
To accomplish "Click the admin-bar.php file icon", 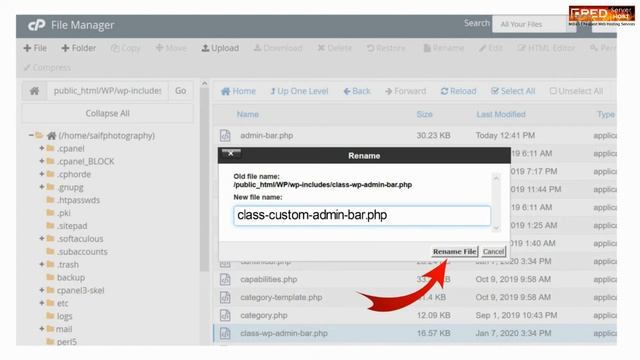I will click(225, 135).
